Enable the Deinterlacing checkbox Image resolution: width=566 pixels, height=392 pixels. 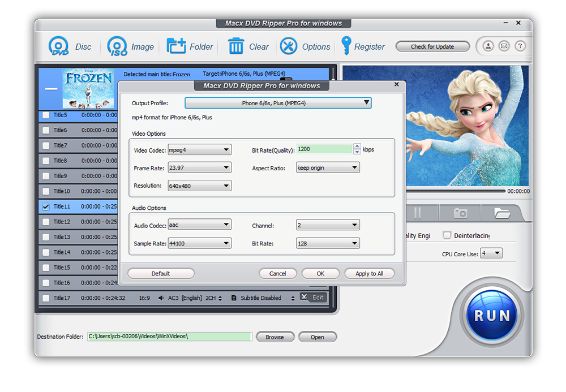pyautogui.click(x=447, y=235)
